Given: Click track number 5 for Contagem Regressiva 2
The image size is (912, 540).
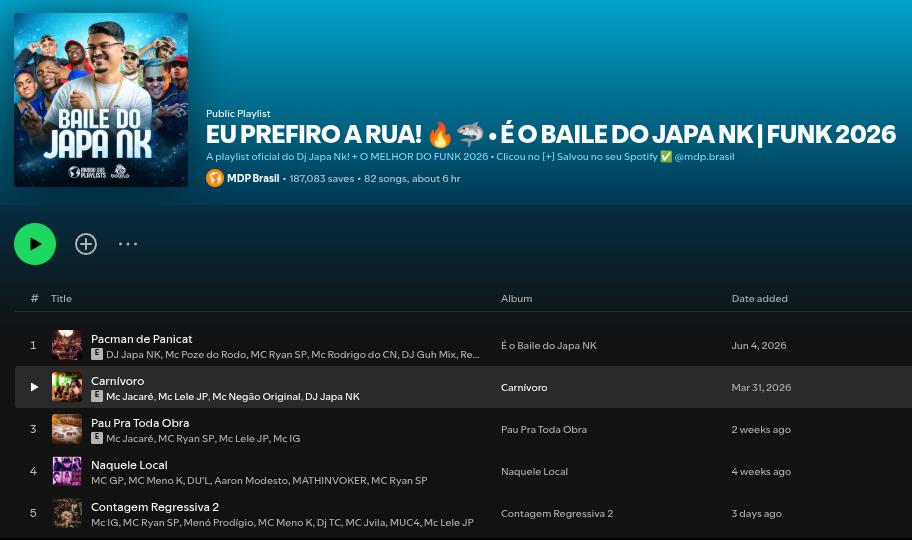Looking at the screenshot, I should pyautogui.click(x=33, y=513).
